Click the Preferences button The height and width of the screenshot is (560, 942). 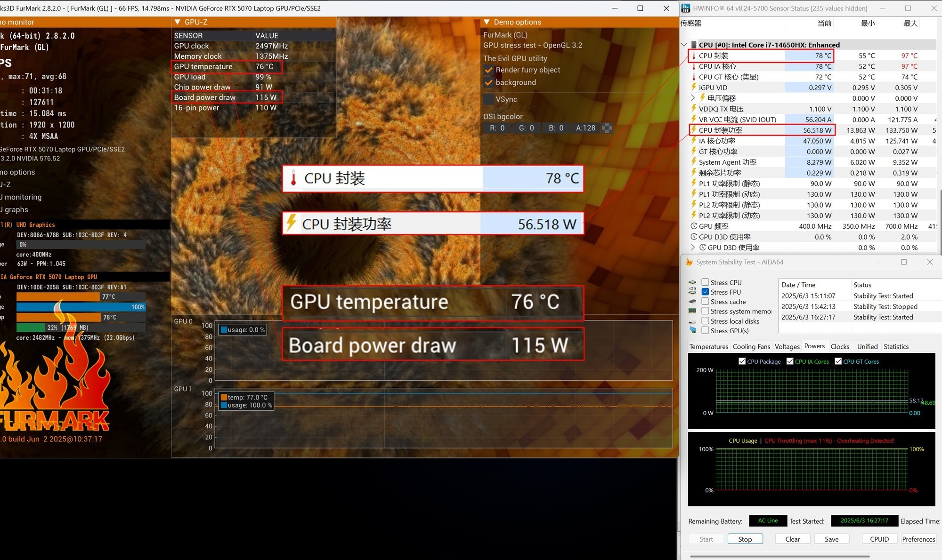click(x=918, y=539)
